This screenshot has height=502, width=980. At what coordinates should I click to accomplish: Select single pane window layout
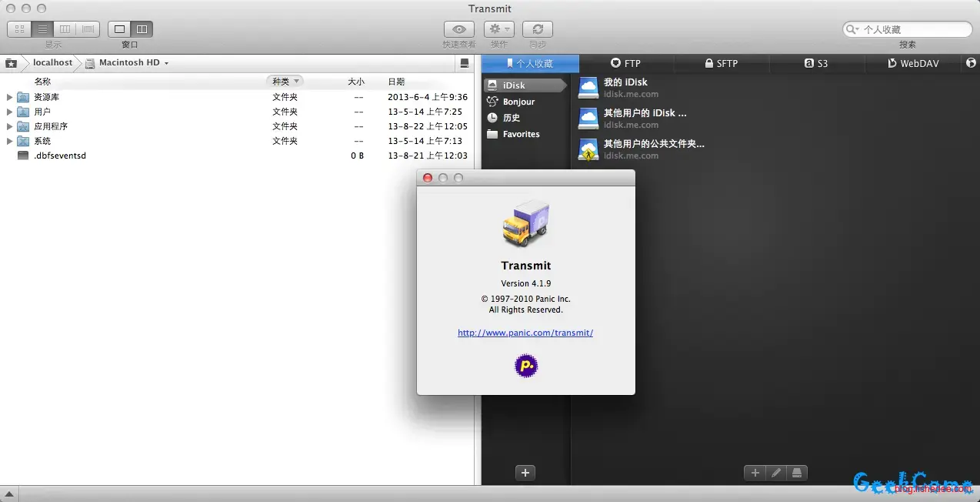[119, 29]
